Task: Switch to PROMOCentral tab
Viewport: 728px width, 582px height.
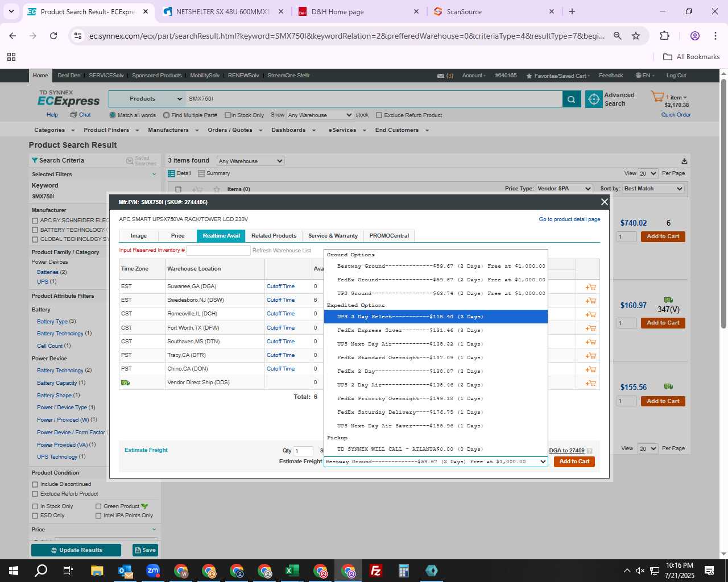Action: tap(389, 236)
